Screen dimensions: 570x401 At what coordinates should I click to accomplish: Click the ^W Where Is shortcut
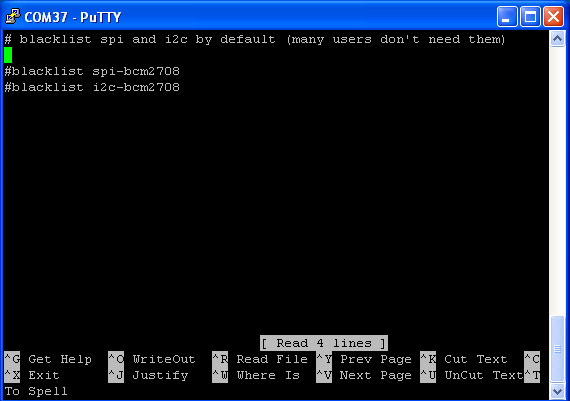tap(256, 375)
